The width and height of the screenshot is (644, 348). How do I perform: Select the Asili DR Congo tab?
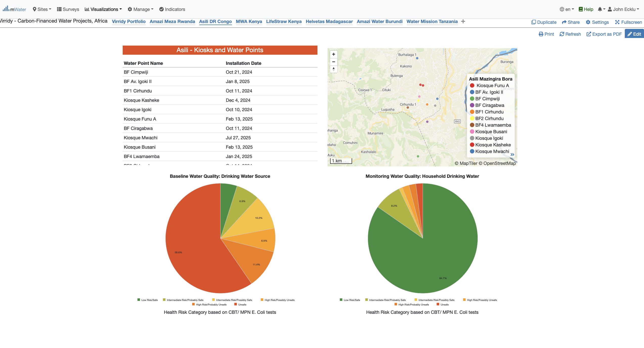[215, 22]
